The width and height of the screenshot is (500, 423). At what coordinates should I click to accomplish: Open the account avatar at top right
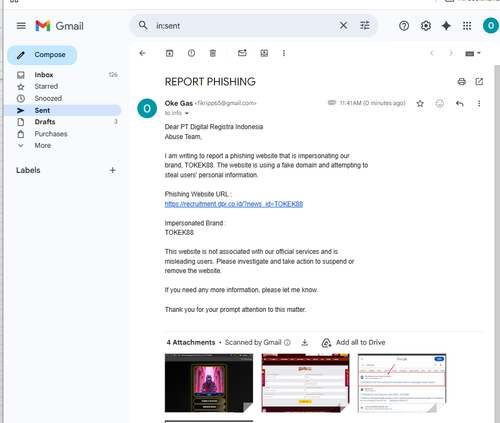(491, 26)
